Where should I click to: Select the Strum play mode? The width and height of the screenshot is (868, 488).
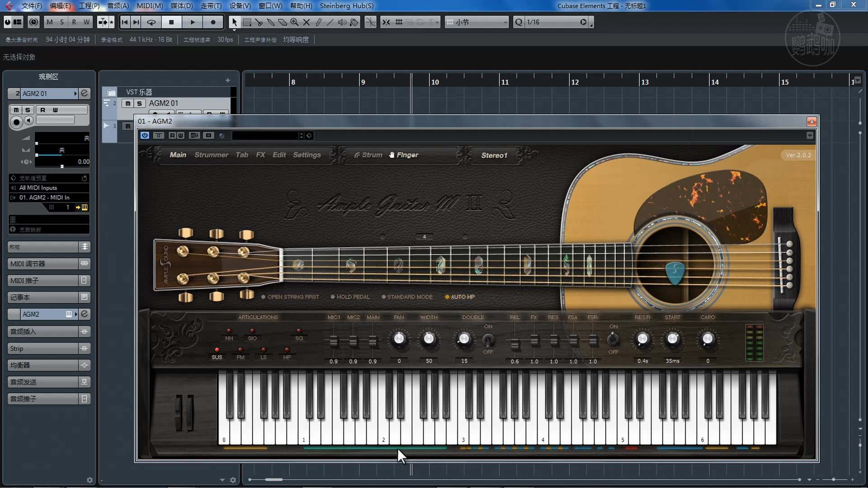(x=368, y=155)
